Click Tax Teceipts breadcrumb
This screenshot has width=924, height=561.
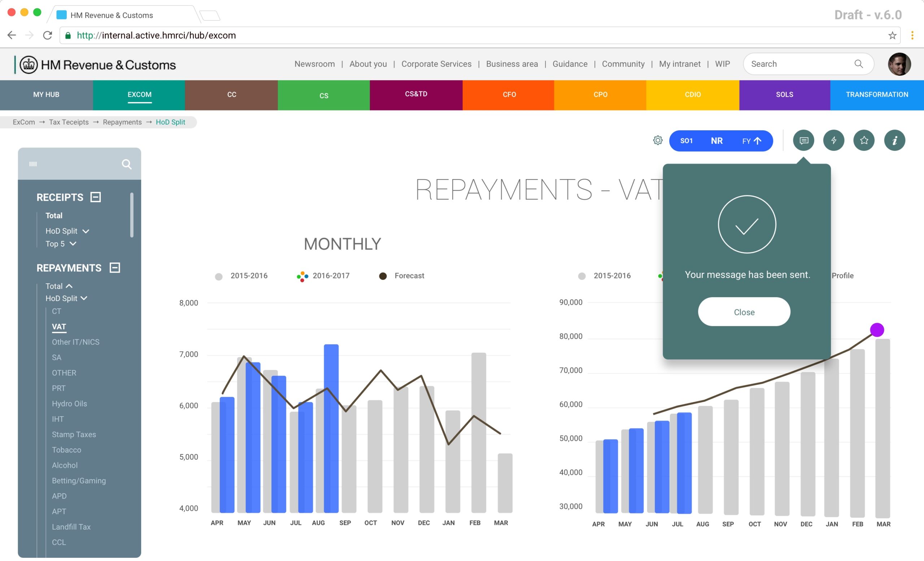tap(69, 122)
